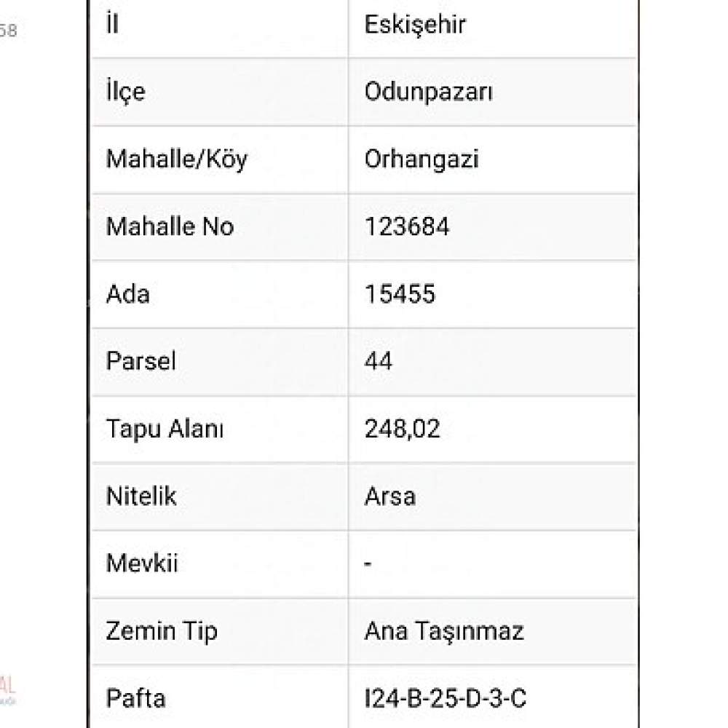Viewport: 728px width, 728px height.
Task: Click the Mahalle No value 123684
Action: tap(407, 227)
